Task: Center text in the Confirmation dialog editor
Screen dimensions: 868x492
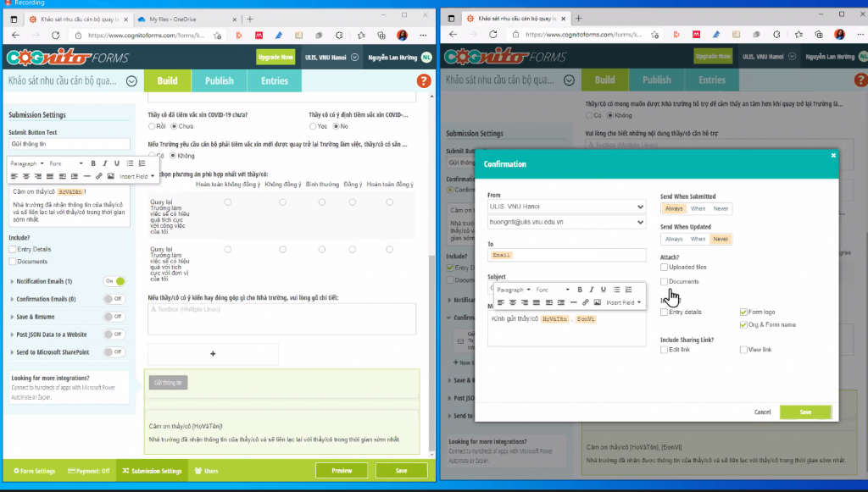Action: point(513,302)
